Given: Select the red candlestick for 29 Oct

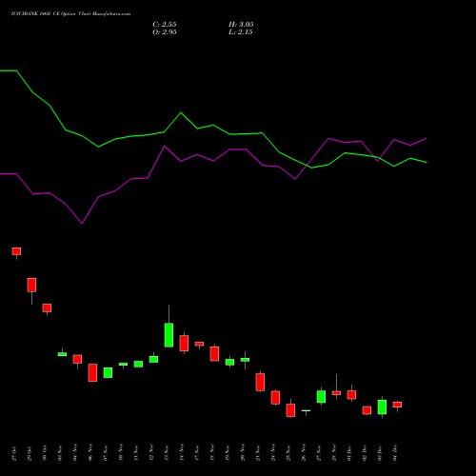Looking at the screenshot, I should 31,285.
